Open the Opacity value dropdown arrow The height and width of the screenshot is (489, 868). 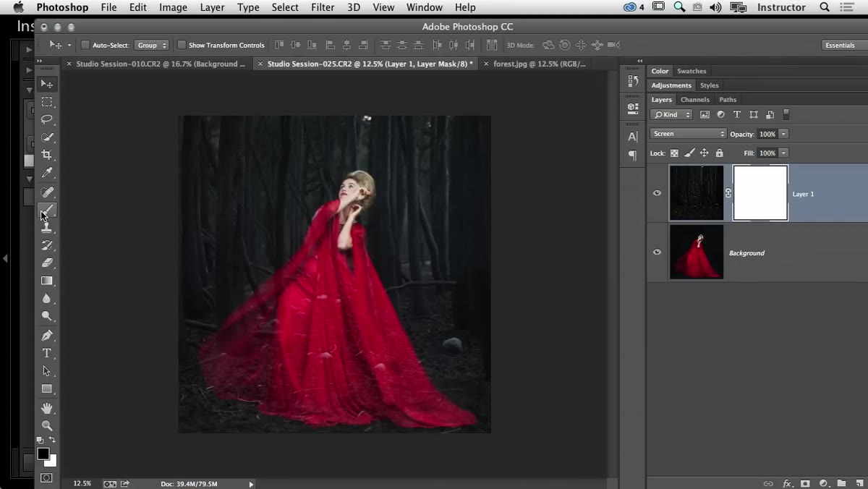coord(783,134)
